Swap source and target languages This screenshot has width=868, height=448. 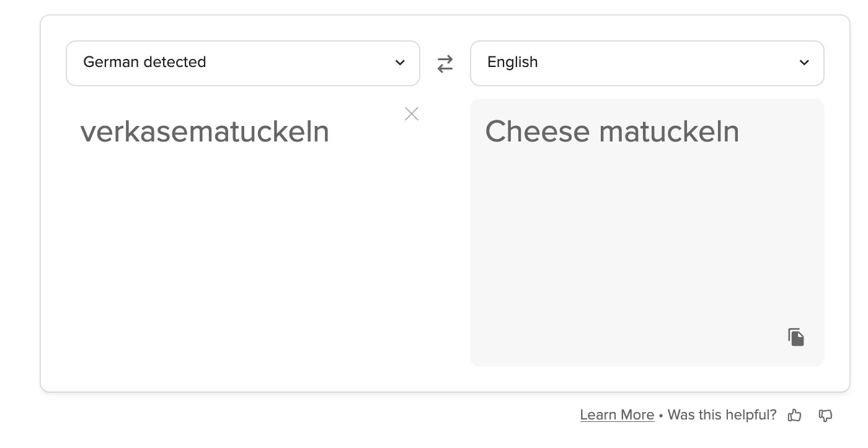tap(445, 64)
